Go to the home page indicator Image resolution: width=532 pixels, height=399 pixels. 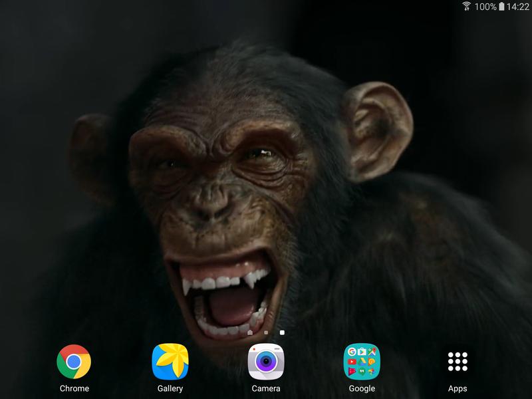[250, 332]
